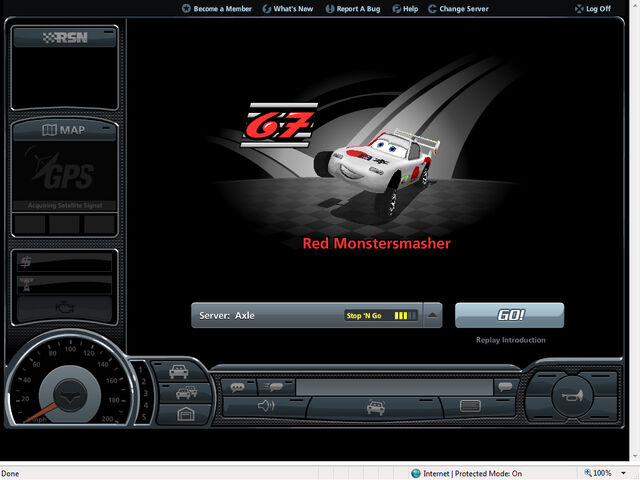The height and width of the screenshot is (480, 640).
Task: Open browser zoom 100% dropdown arrow
Action: coord(623,473)
